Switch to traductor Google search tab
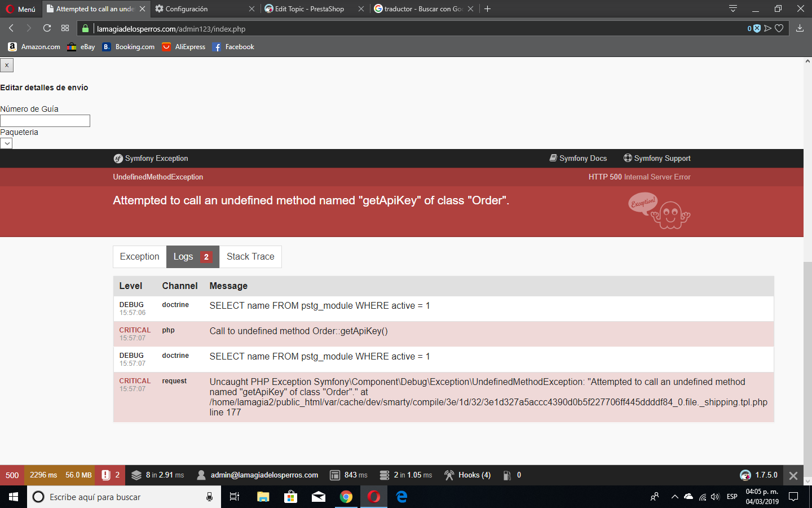Image resolution: width=812 pixels, height=508 pixels. coord(423,9)
